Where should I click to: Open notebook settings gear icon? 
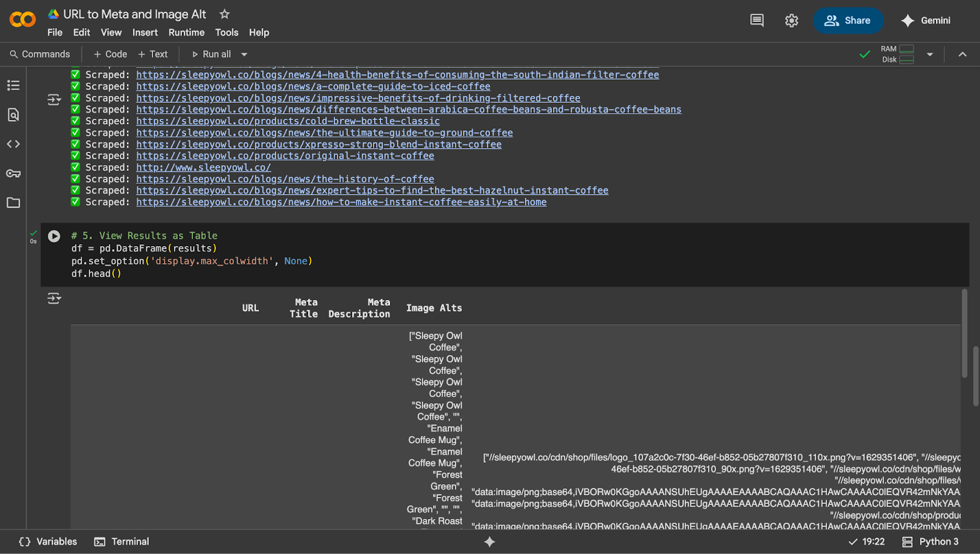pos(791,20)
